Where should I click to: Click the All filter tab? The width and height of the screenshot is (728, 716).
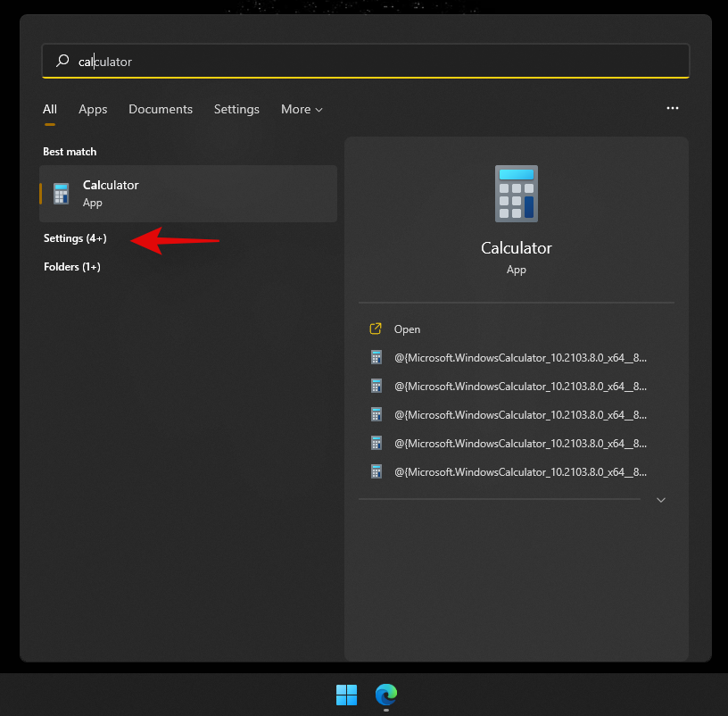click(x=50, y=109)
